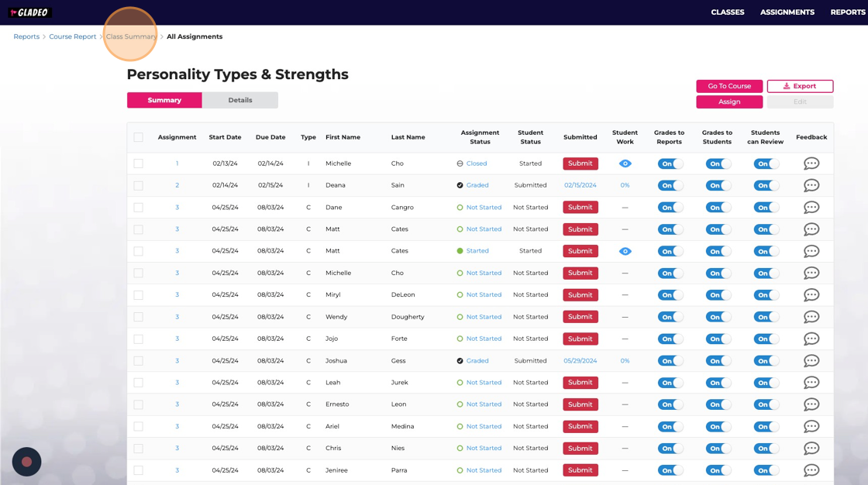View student work eye for Michelle Cho assignment 1
This screenshot has width=868, height=485.
point(625,163)
